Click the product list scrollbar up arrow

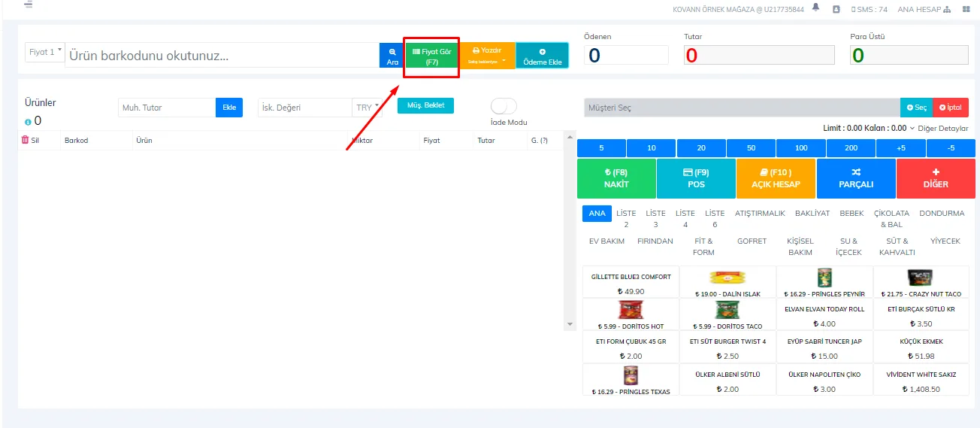coord(570,137)
